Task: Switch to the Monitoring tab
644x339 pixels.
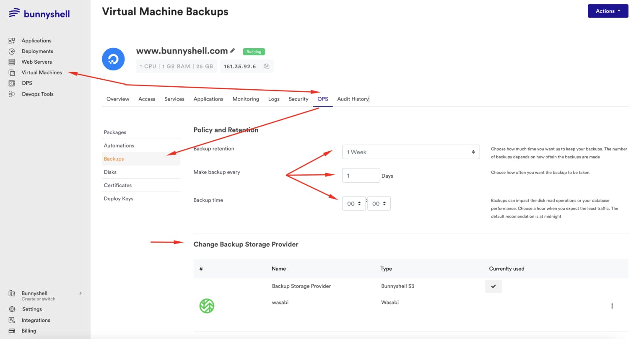Action: (x=246, y=99)
